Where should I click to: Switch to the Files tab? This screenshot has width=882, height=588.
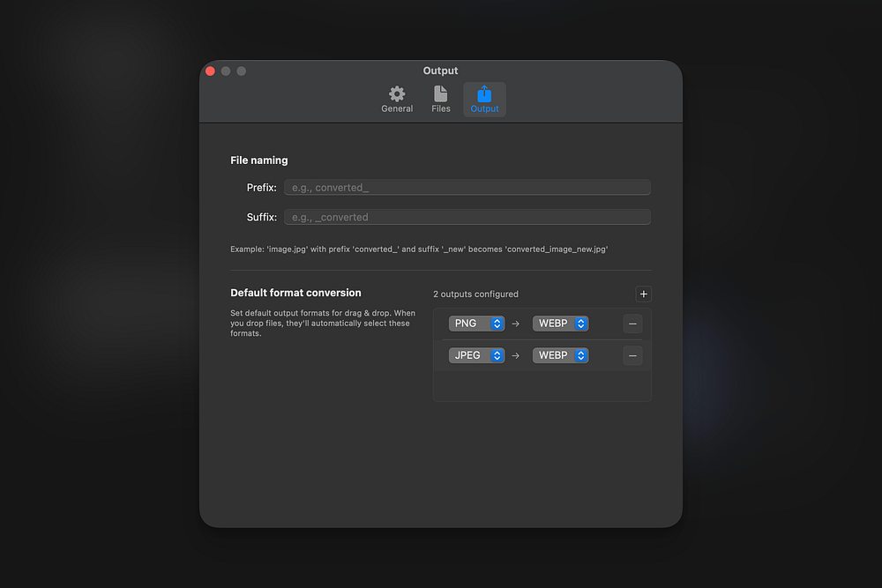440,100
